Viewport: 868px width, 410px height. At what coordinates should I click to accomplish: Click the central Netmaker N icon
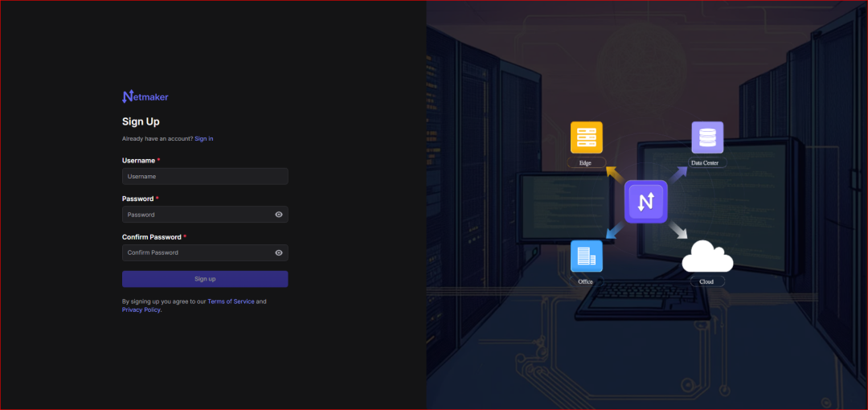(x=646, y=202)
